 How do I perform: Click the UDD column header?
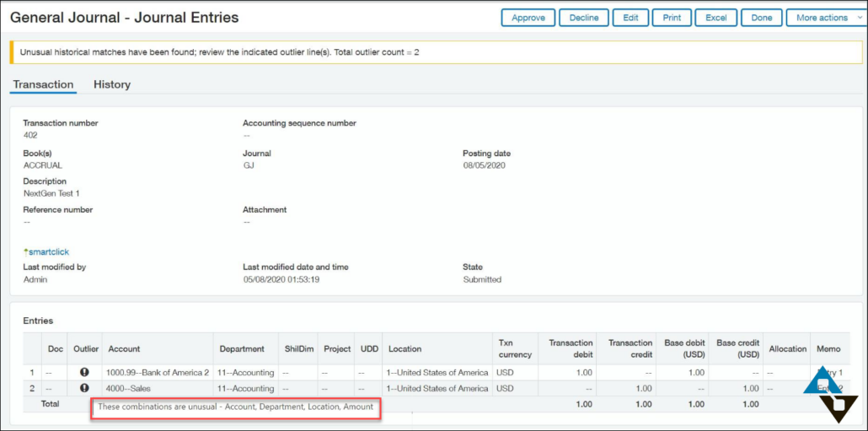[x=368, y=348]
